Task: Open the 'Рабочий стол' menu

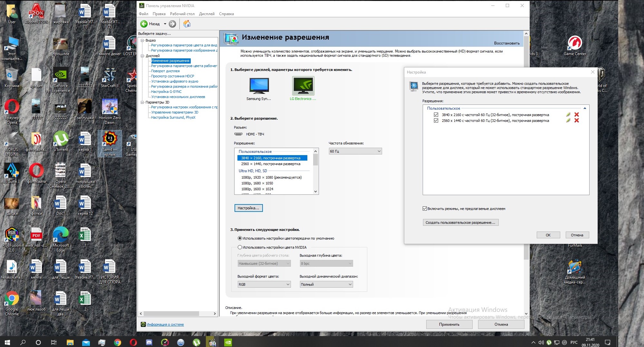Action: coord(182,14)
